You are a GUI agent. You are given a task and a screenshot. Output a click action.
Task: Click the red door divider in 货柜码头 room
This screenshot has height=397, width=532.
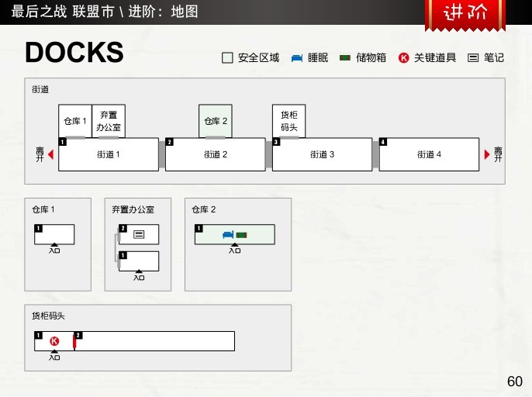click(x=74, y=341)
